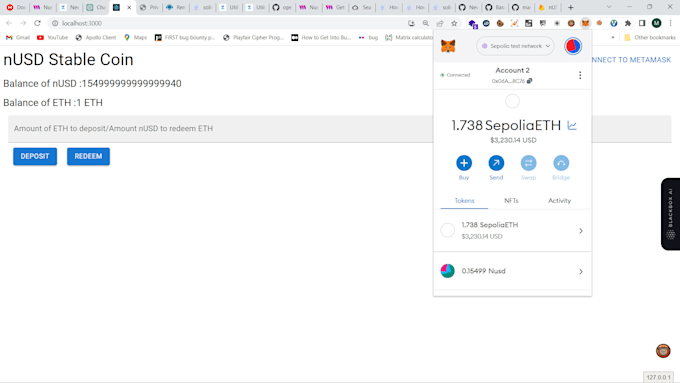The height and width of the screenshot is (383, 680).
Task: Switch to the Activity tab
Action: coord(559,201)
